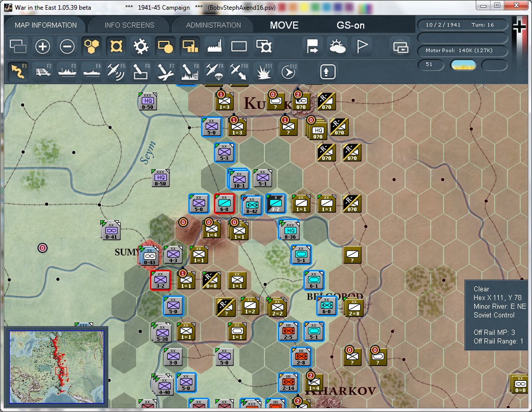Select the red 2-5 regiment unit
532x412 pixels.
coord(289,331)
